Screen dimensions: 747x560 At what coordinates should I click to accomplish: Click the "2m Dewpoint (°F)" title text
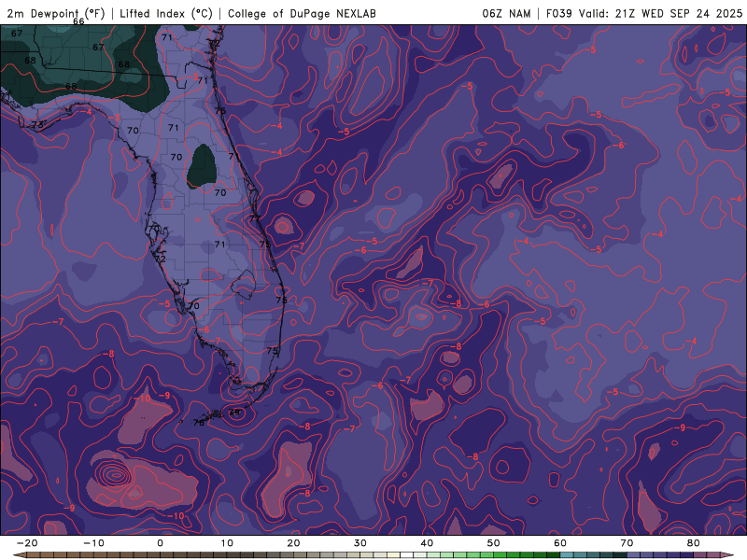coord(55,13)
